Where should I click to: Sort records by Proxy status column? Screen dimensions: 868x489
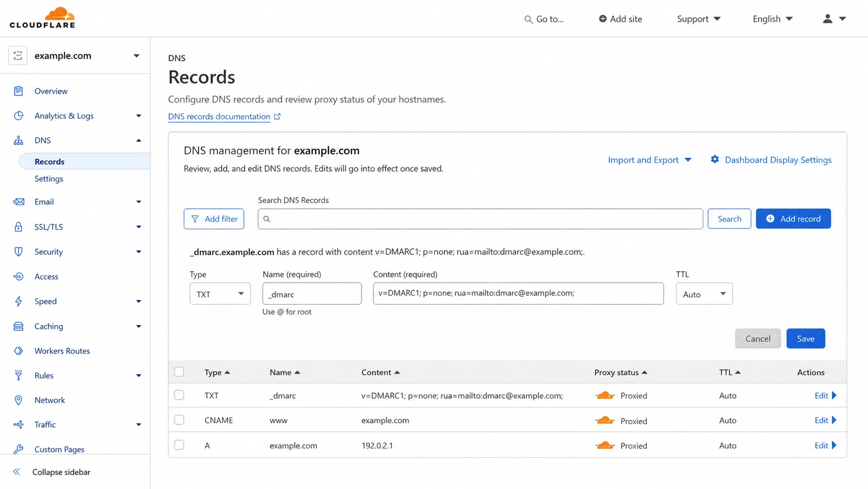tap(620, 372)
